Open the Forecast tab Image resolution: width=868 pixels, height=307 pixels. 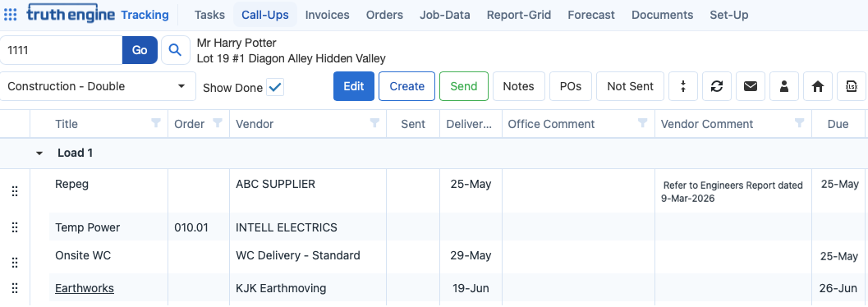tap(591, 15)
